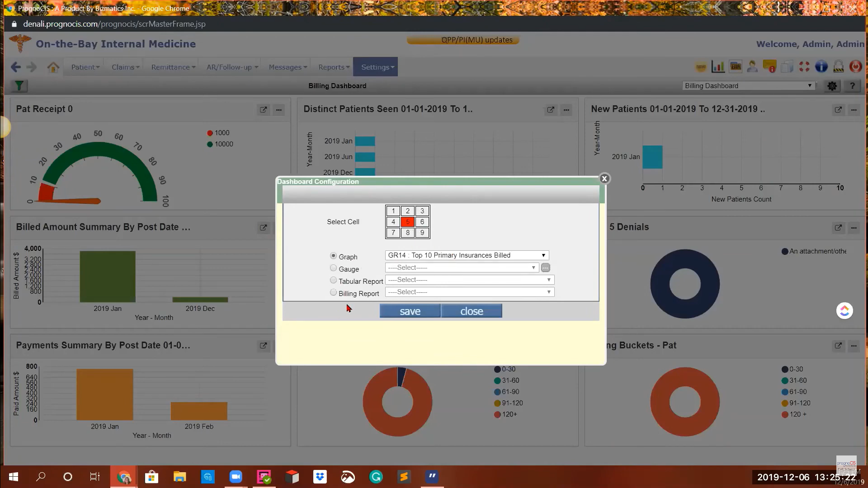Close the Dashboard Configuration dialog with X
Image resolution: width=868 pixels, height=488 pixels.
[x=604, y=178]
